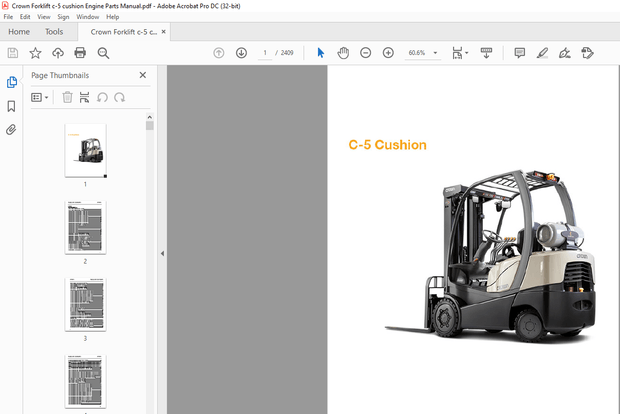
Task: Delete selected page thumbnail
Action: tap(68, 97)
